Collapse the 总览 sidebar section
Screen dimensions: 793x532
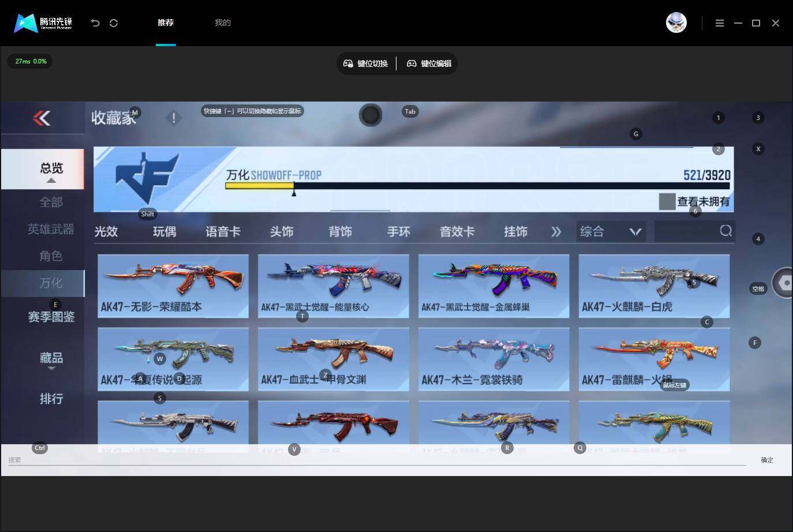pyautogui.click(x=43, y=169)
